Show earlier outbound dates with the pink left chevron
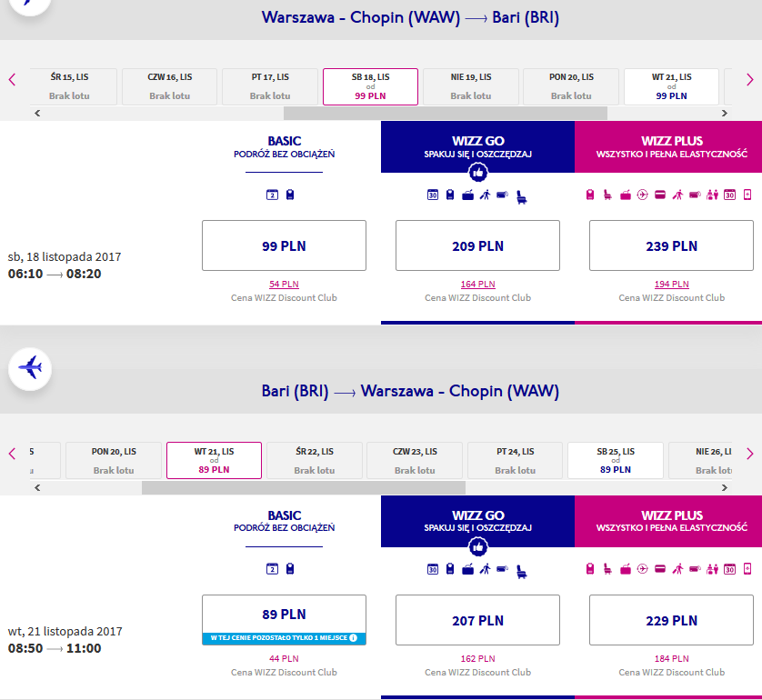 [12, 80]
